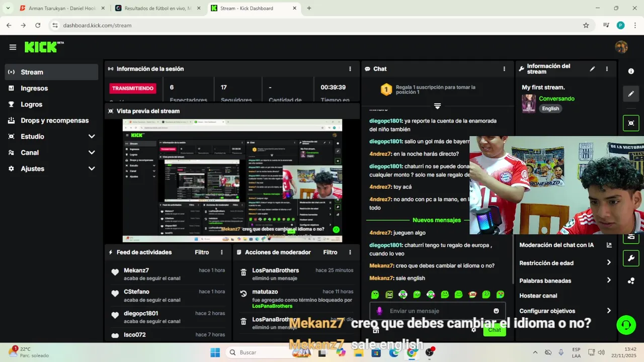Image resolution: width=644 pixels, height=362 pixels.
Task: Click the green Chat button
Action: [494, 330]
